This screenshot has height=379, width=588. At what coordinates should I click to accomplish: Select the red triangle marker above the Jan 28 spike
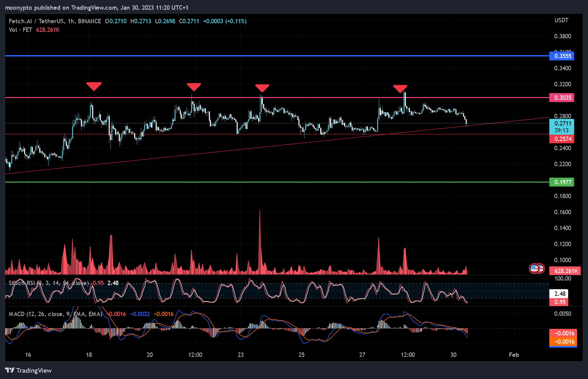click(400, 88)
